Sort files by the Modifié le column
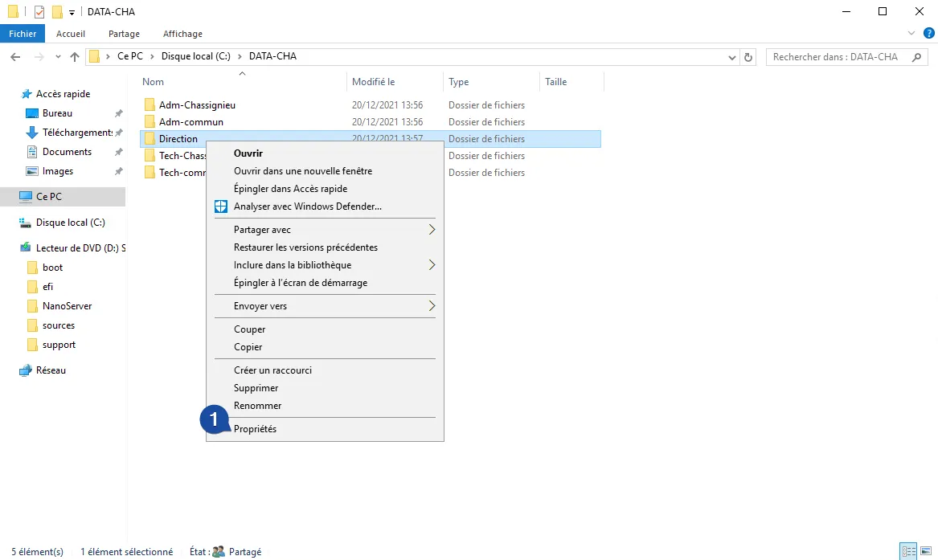This screenshot has width=938, height=560. [x=373, y=82]
